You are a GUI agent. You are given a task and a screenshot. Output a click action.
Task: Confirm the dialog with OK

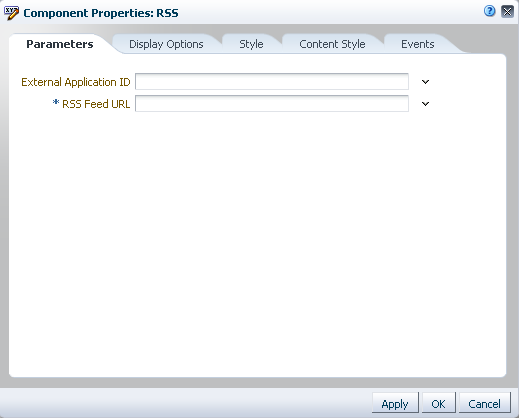(438, 404)
